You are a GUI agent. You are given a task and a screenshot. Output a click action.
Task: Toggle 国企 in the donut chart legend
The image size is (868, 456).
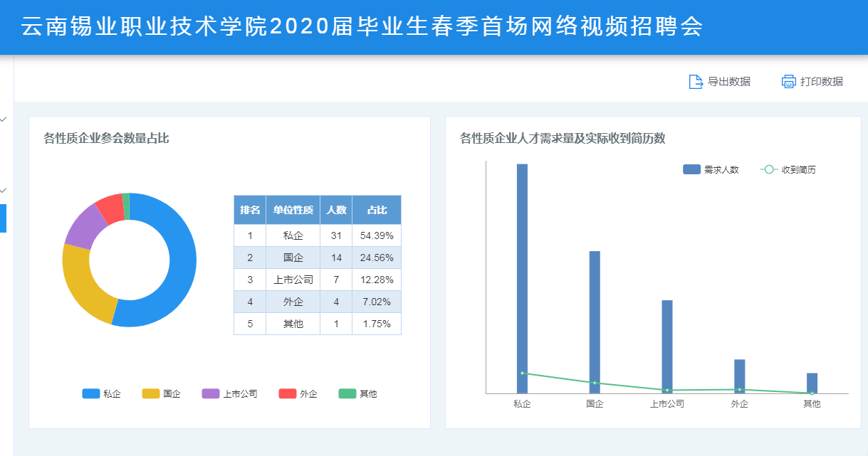coord(151,393)
